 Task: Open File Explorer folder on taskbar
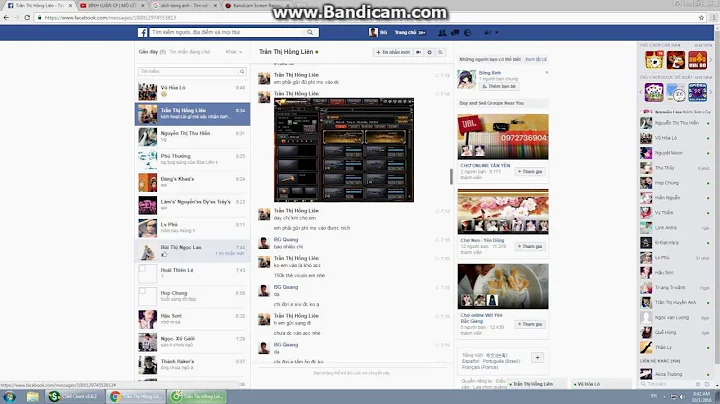tap(33, 397)
